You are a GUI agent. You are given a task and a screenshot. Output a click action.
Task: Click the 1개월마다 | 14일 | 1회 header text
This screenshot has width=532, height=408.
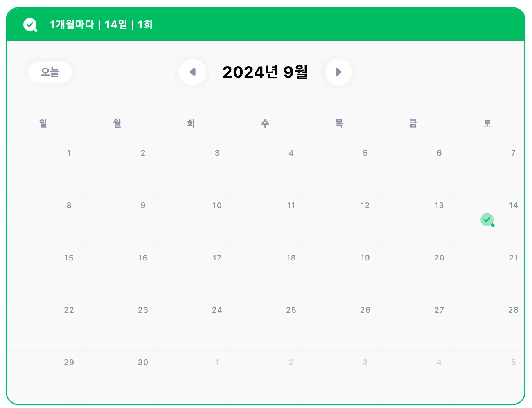coord(101,25)
